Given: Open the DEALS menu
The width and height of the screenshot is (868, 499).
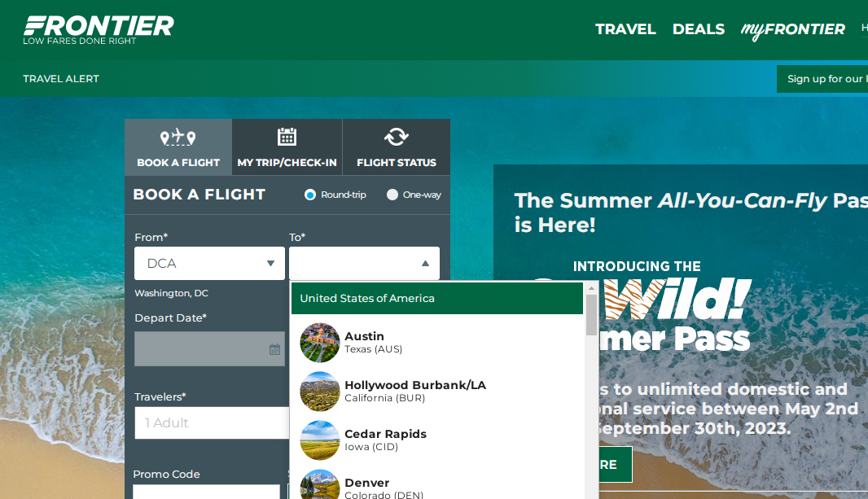Looking at the screenshot, I should click(x=699, y=29).
